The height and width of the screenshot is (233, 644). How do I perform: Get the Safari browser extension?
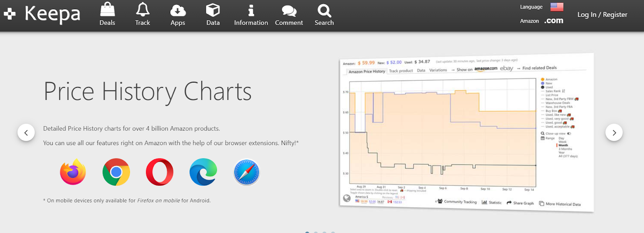point(247,172)
